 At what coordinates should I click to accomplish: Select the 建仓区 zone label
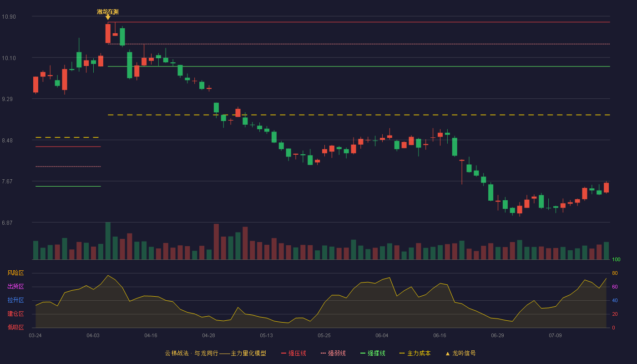(15, 314)
